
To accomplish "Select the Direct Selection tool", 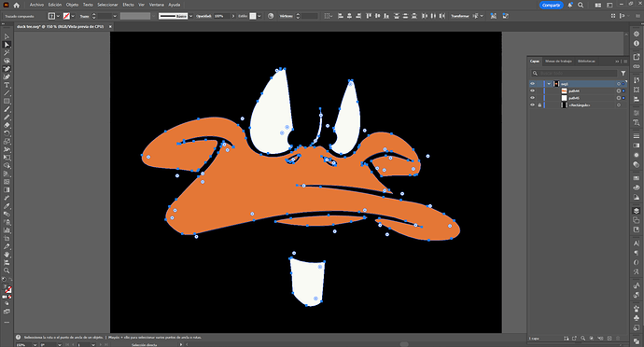I will tap(7, 45).
